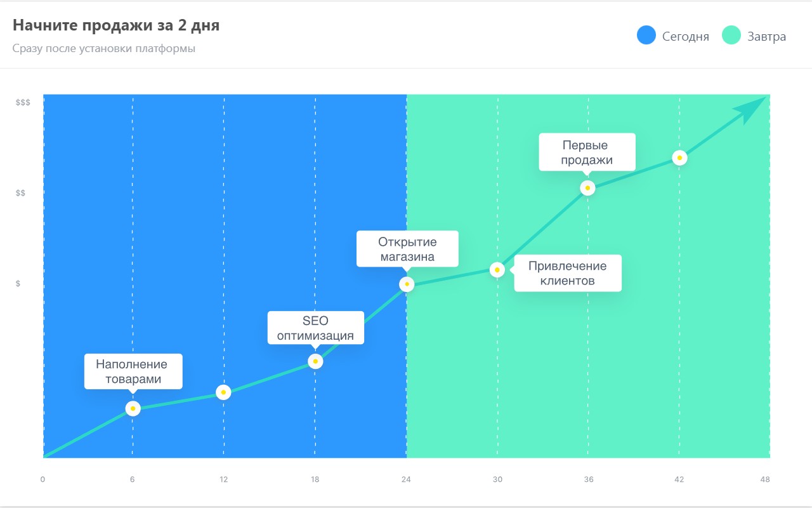Toggle the Завтра legend label
812x508 pixels.
tap(766, 36)
